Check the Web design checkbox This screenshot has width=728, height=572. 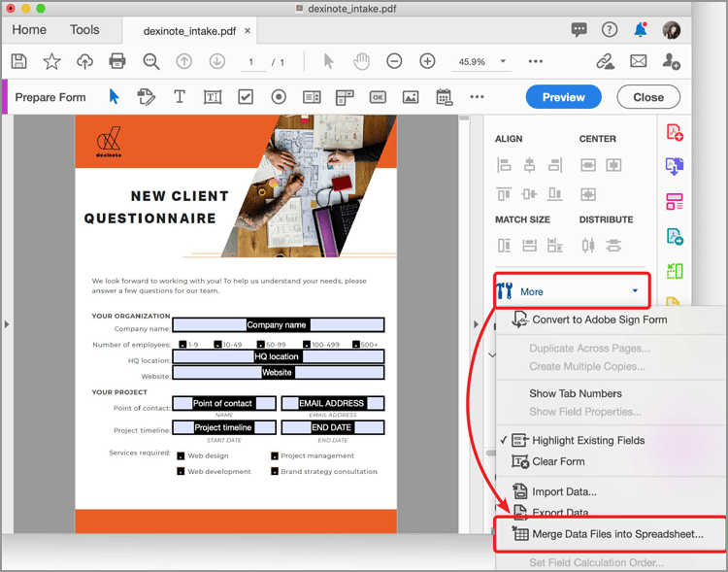pyautogui.click(x=181, y=454)
